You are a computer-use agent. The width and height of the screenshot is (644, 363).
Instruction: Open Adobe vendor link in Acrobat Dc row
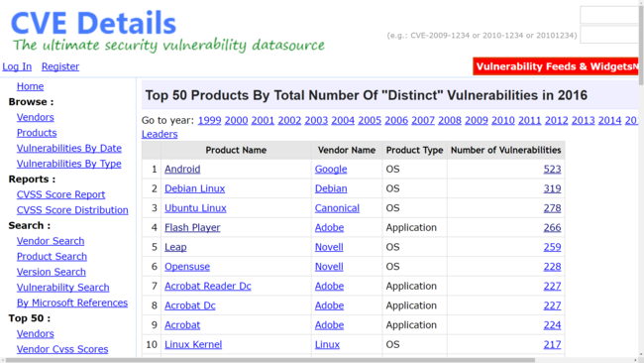(x=329, y=305)
